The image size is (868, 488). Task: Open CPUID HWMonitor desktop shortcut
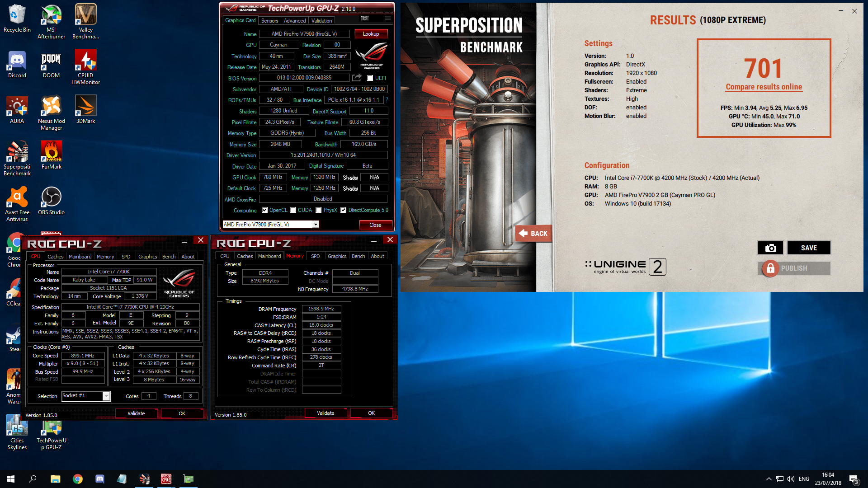pyautogui.click(x=85, y=67)
